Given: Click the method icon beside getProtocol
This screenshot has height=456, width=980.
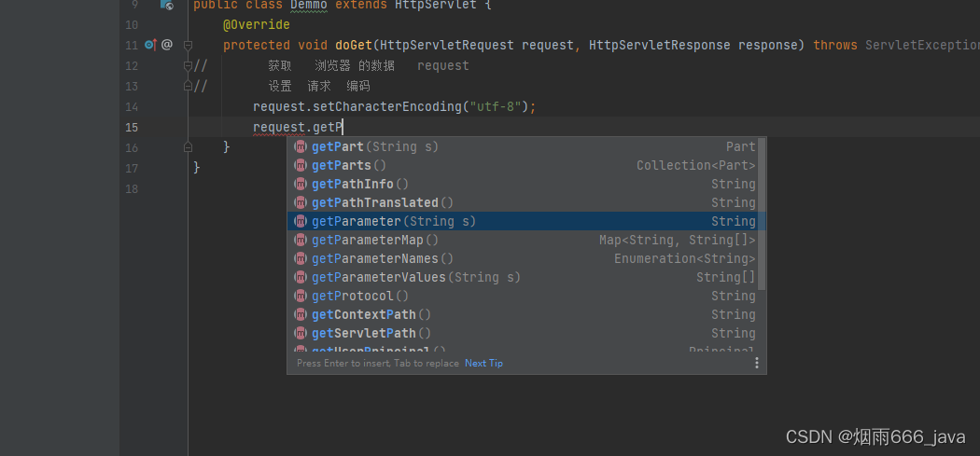Looking at the screenshot, I should (x=301, y=296).
